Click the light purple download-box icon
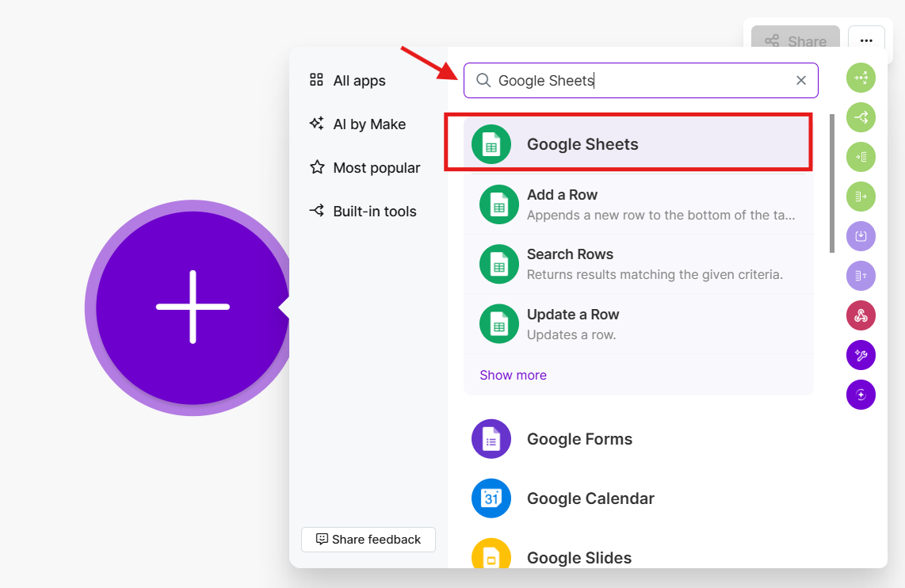 861,236
